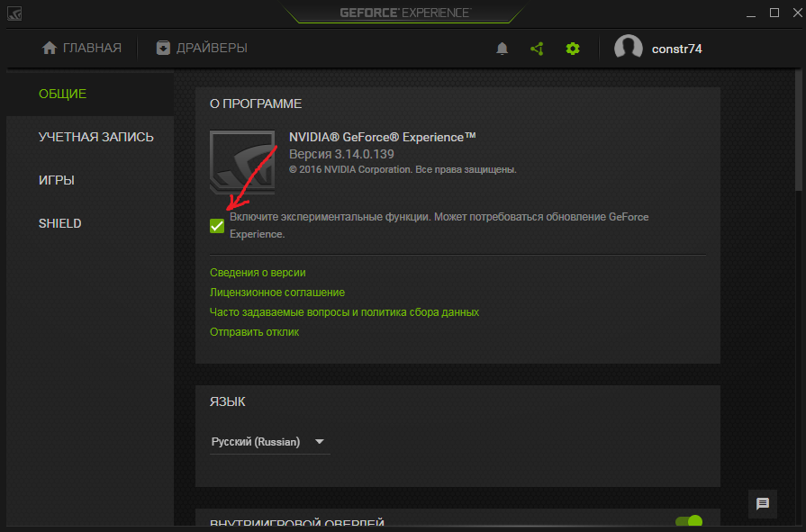Viewport: 806px width, 532px height.
Task: Click the О ПРОГРАММЕ section heading
Action: click(256, 104)
